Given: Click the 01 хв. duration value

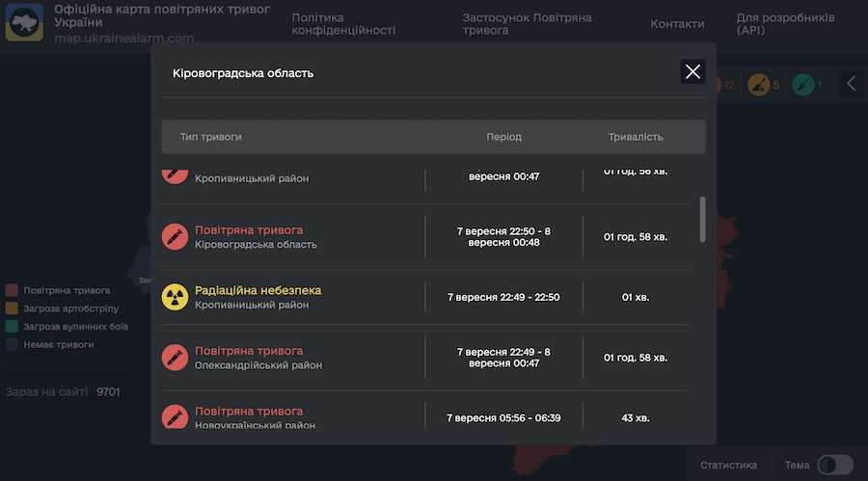Looking at the screenshot, I should [x=635, y=297].
